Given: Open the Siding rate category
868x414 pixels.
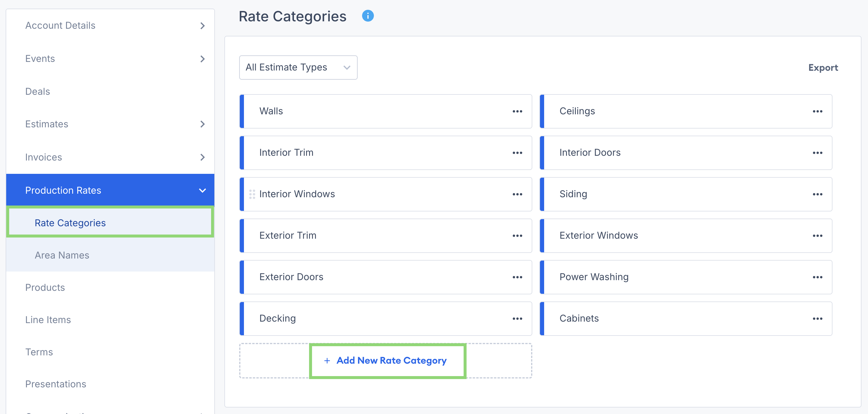Looking at the screenshot, I should (x=686, y=194).
